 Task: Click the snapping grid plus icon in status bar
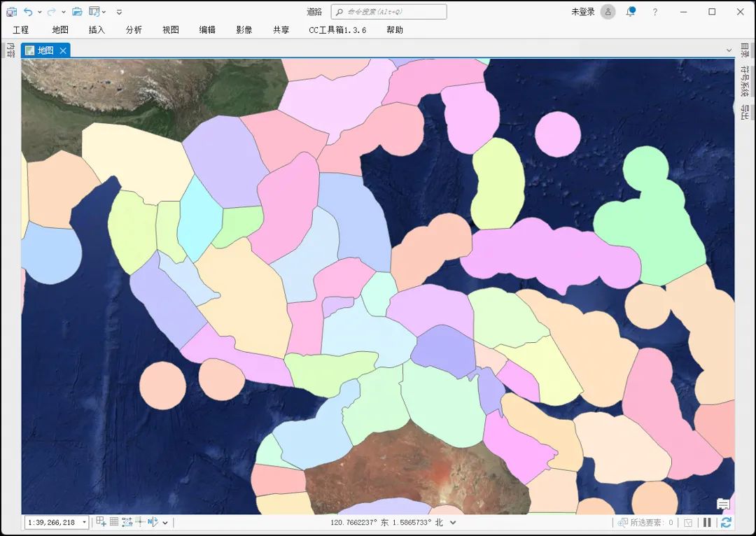pyautogui.click(x=101, y=521)
